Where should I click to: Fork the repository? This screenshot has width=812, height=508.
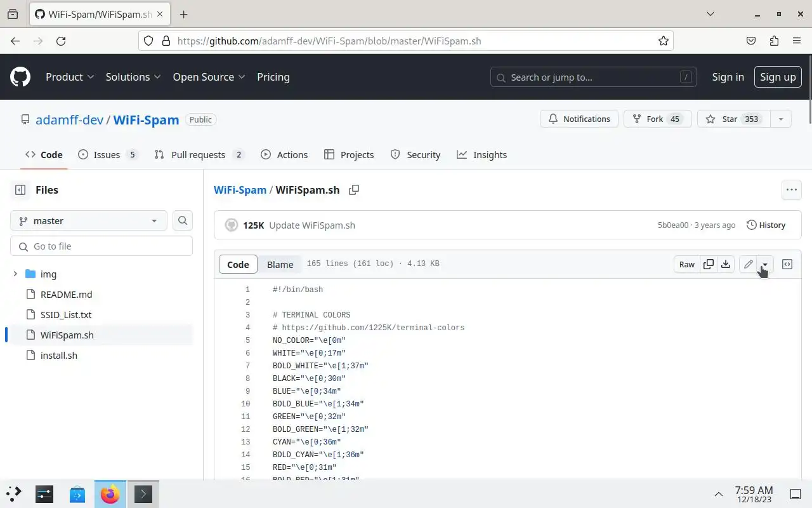657,119
